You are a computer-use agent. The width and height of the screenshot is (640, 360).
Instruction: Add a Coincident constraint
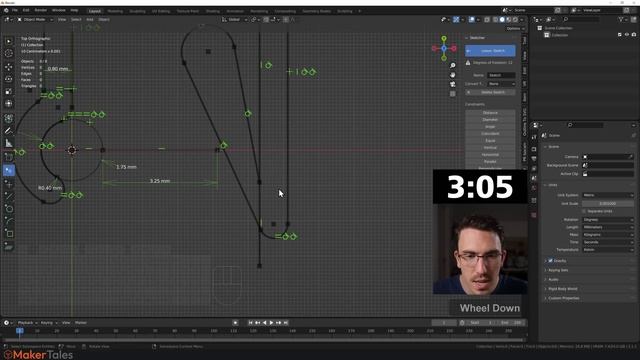(x=490, y=134)
